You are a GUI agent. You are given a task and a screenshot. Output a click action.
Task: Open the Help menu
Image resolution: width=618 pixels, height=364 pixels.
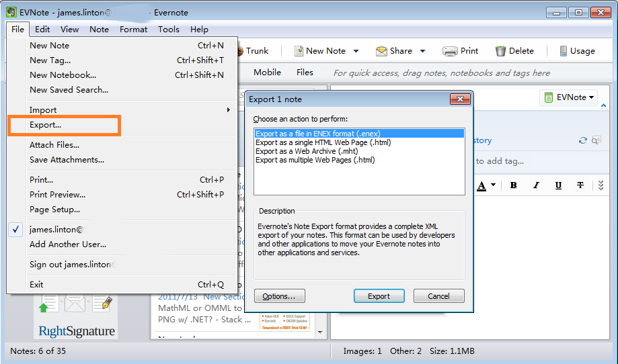[x=199, y=29]
